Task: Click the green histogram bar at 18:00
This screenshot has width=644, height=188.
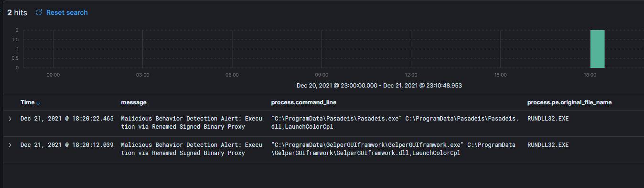Action: (x=597, y=49)
